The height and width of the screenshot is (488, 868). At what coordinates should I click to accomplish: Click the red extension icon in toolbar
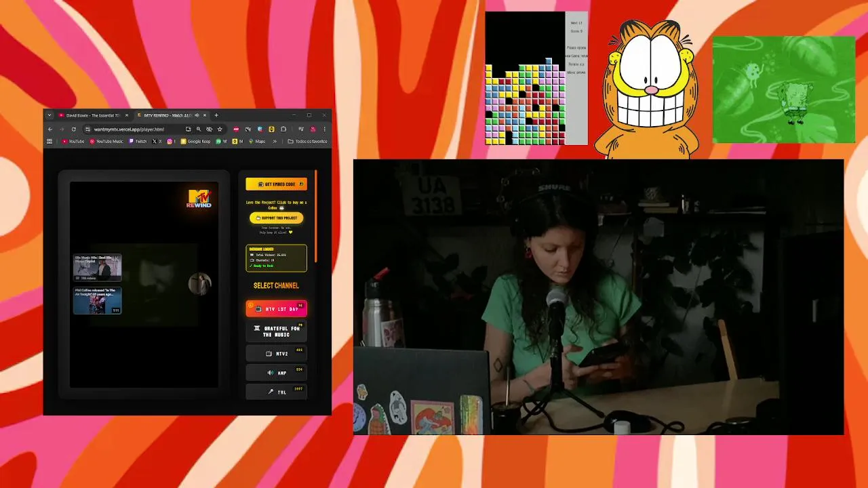[x=236, y=129]
